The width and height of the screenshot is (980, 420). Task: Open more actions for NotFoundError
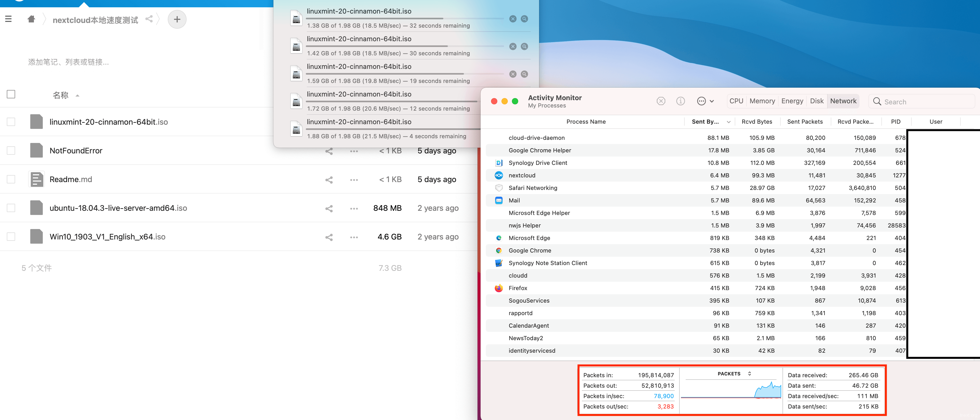click(x=354, y=151)
